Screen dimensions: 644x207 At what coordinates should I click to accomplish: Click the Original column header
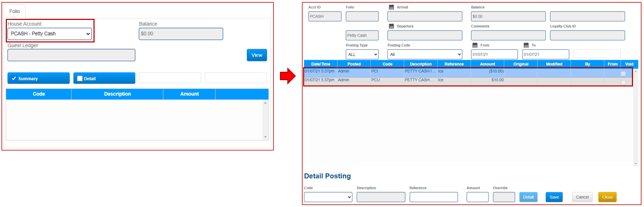pos(521,64)
